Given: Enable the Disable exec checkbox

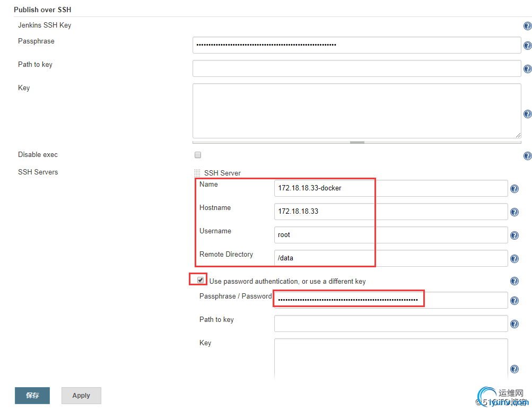Looking at the screenshot, I should tap(198, 155).
